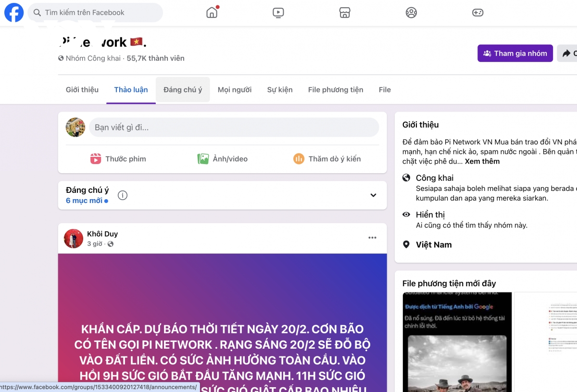Select the Mọi người tab
This screenshot has height=392, width=577.
tap(235, 89)
